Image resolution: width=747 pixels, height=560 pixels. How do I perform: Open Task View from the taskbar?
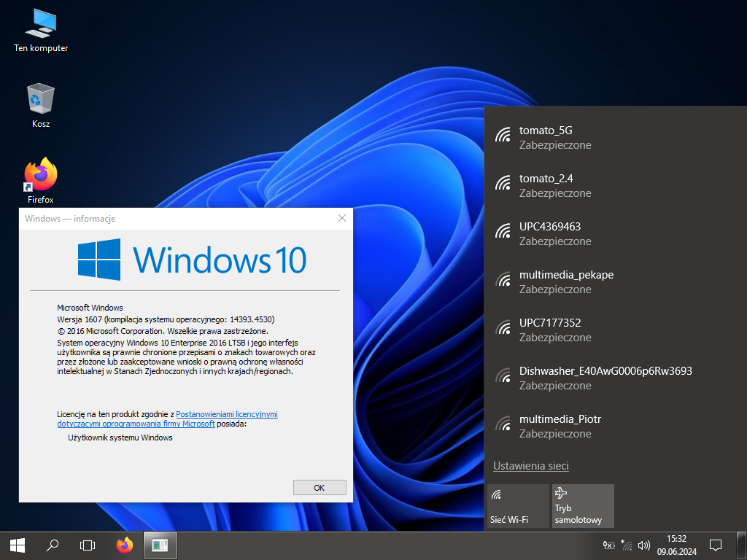tap(88, 545)
